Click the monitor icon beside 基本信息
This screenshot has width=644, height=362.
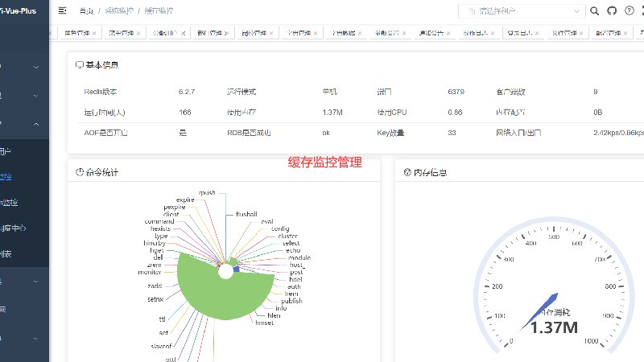pyautogui.click(x=80, y=65)
